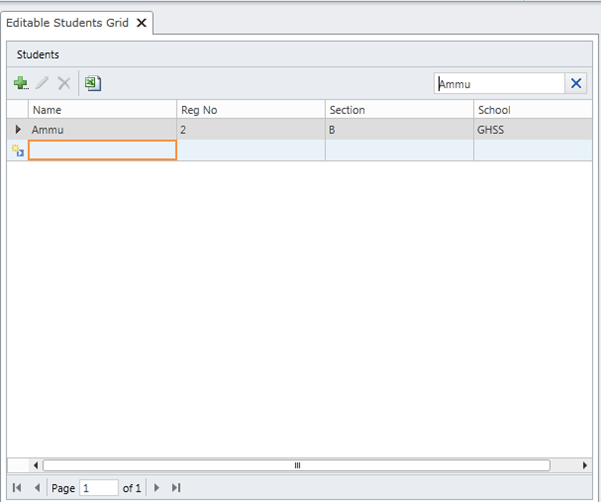This screenshot has width=601, height=502.
Task: Click the green plus Add student icon
Action: pos(21,83)
